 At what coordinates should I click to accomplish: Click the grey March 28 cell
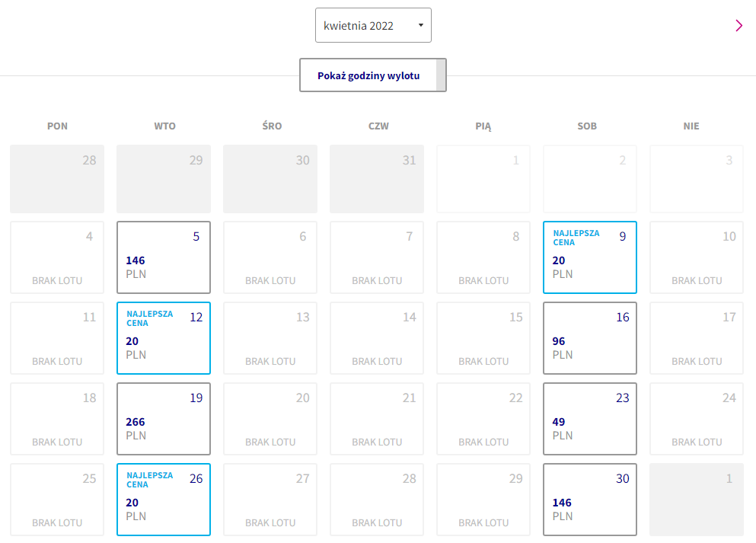coord(57,179)
